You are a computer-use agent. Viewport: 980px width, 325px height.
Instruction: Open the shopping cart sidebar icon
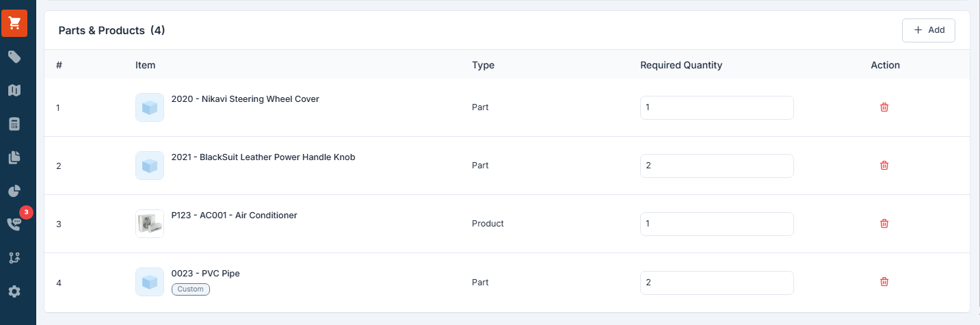pos(14,23)
